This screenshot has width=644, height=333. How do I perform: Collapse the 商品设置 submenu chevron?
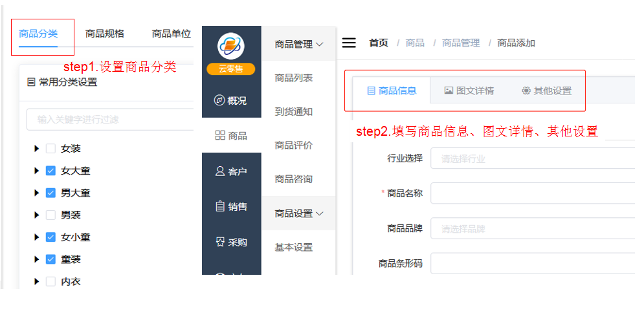pyautogui.click(x=320, y=213)
